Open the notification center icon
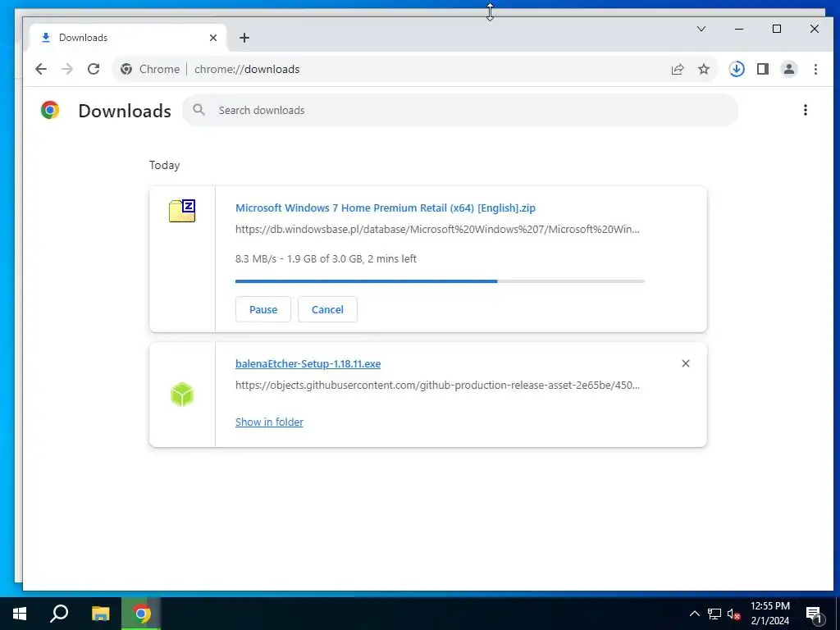 point(815,614)
